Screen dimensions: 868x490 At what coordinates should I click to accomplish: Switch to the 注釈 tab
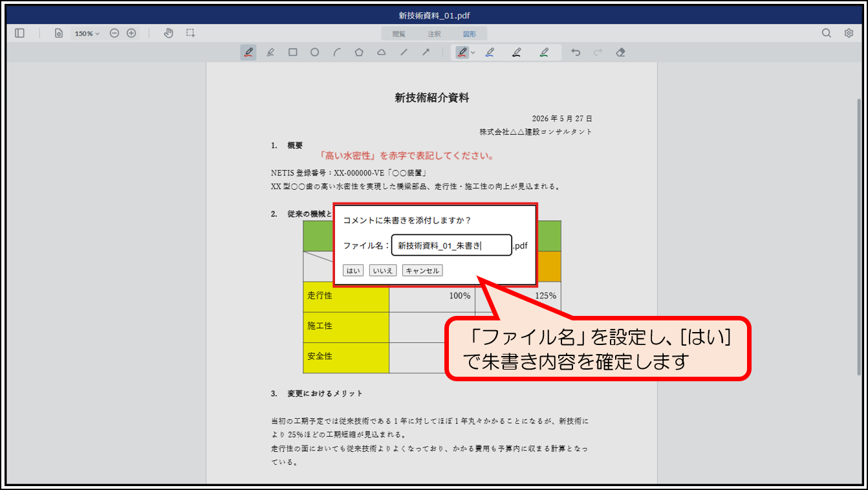[434, 34]
